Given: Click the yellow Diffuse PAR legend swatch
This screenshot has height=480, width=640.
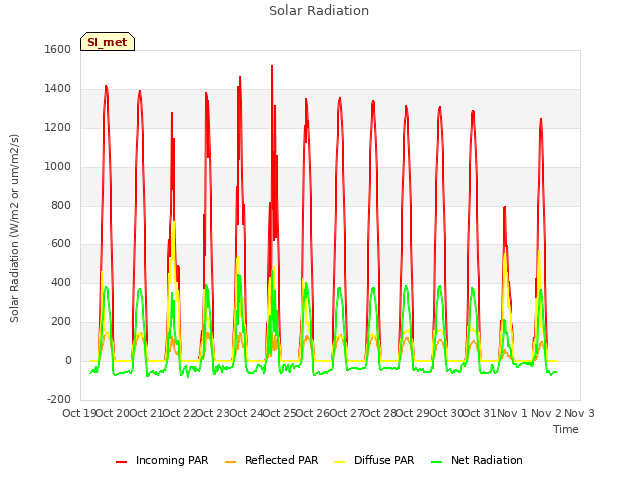Looking at the screenshot, I should [340, 462].
